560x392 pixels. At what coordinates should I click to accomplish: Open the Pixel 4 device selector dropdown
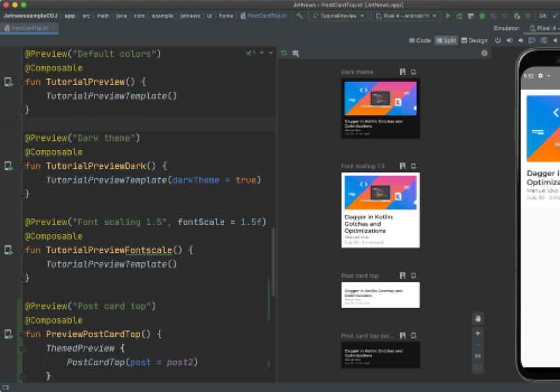click(405, 15)
